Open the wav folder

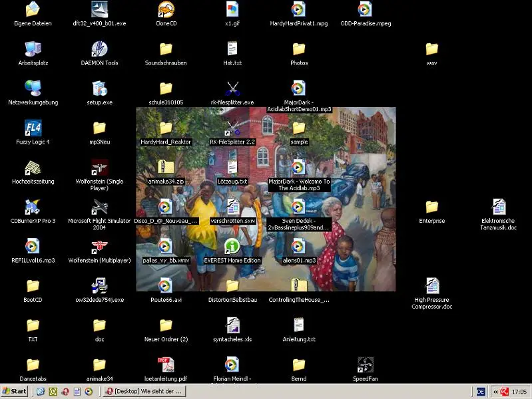(x=432, y=49)
